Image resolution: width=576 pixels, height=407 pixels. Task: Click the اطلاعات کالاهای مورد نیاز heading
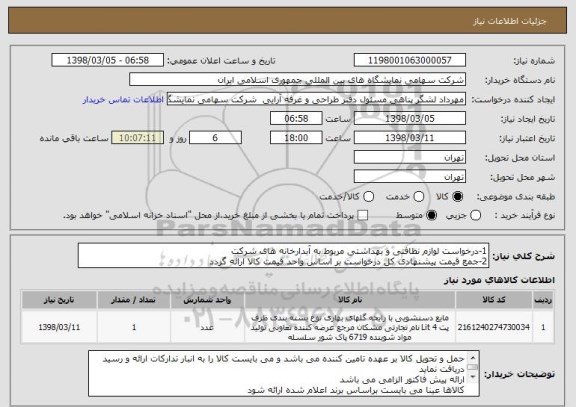pyautogui.click(x=499, y=280)
